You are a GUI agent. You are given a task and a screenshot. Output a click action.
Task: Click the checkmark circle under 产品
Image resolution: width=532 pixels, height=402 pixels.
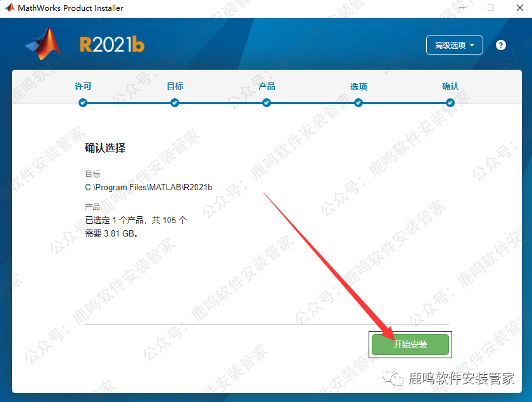(x=267, y=103)
